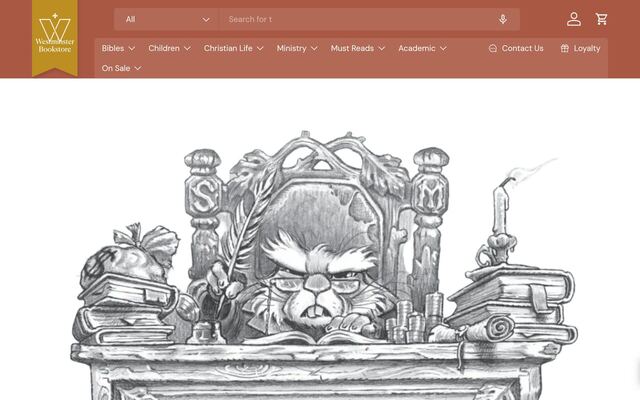Expand the chevron beside Must Reads
Viewport: 640px width, 400px height.
[382, 49]
